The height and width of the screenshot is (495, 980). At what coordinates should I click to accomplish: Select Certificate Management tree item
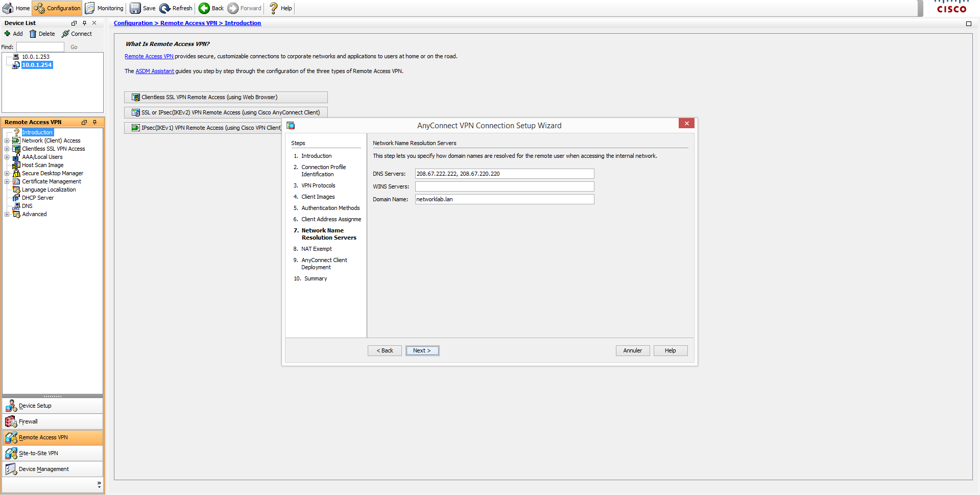51,181
